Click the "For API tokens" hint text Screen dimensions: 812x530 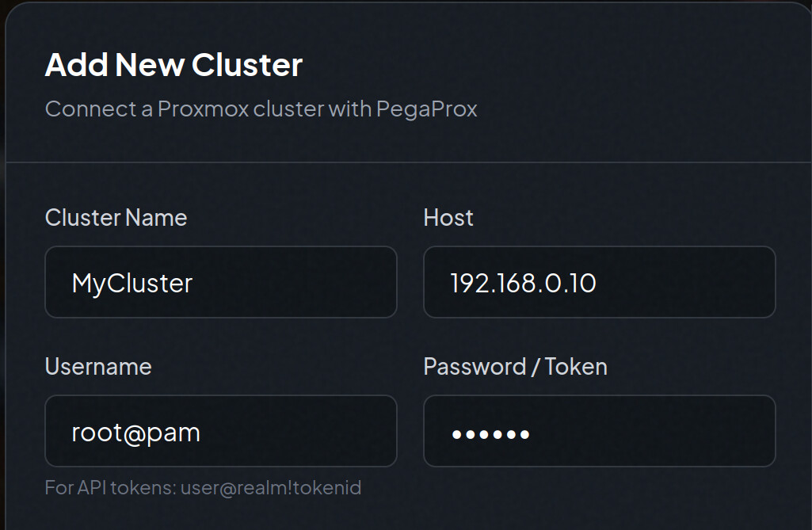111,487
